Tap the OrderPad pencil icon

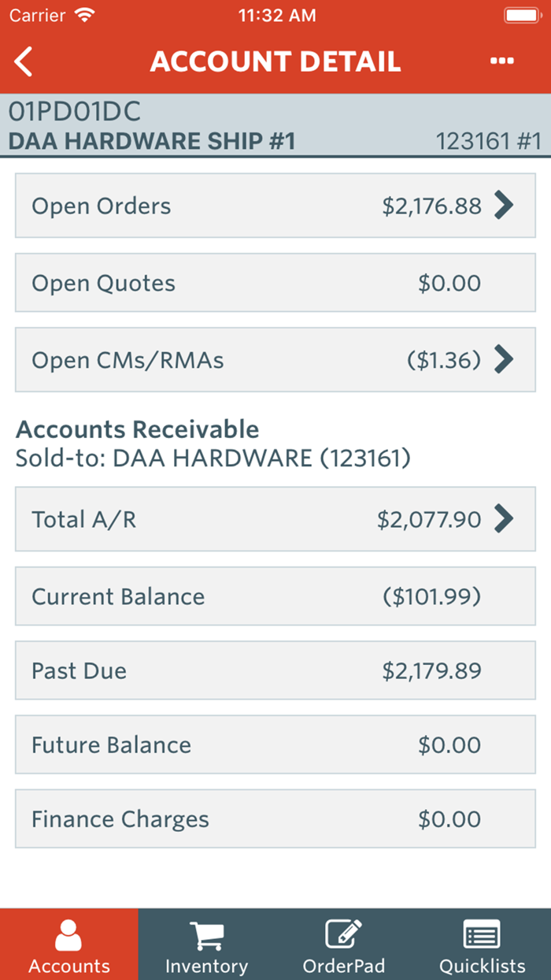[x=344, y=934]
